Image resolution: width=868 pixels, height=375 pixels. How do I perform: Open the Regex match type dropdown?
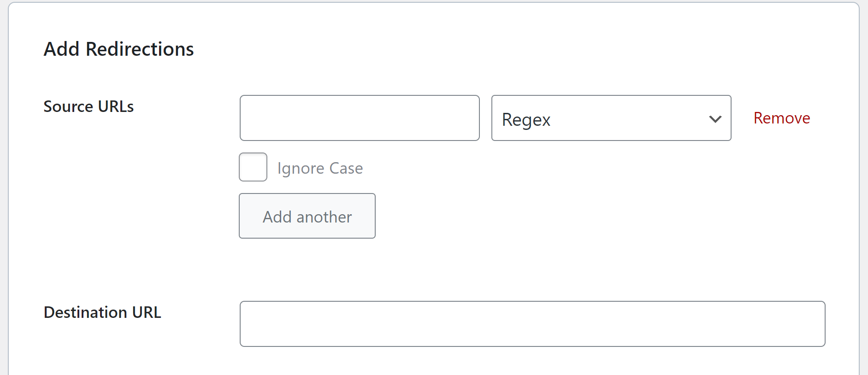pyautogui.click(x=611, y=118)
